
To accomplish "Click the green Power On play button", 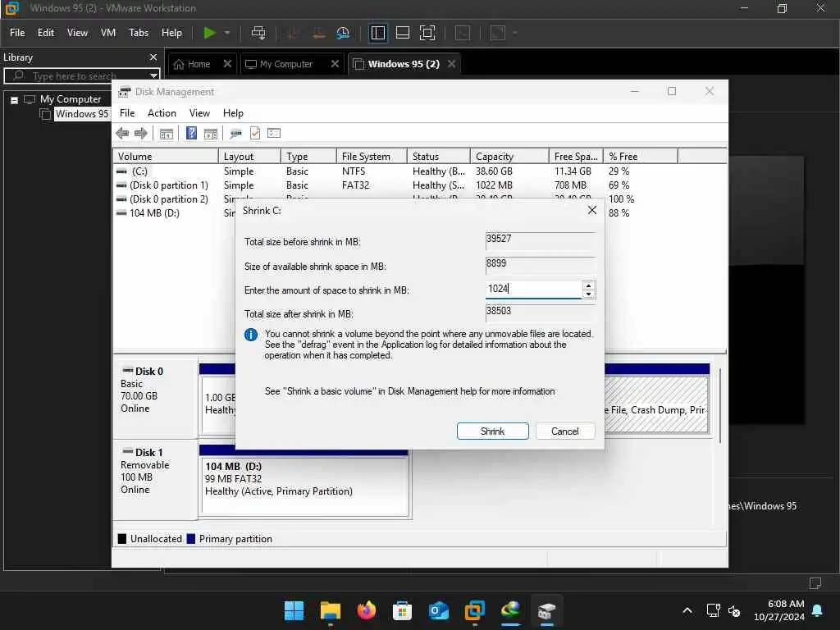I will [x=209, y=33].
